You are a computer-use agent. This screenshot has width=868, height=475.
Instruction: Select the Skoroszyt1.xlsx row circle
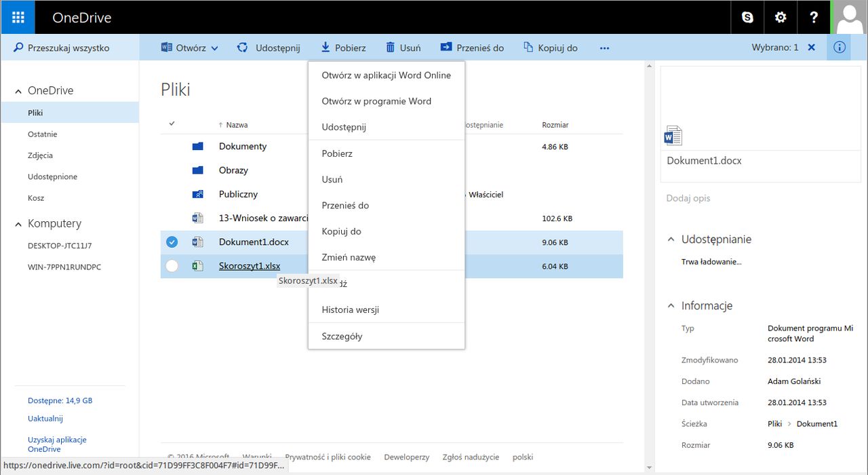click(x=172, y=266)
